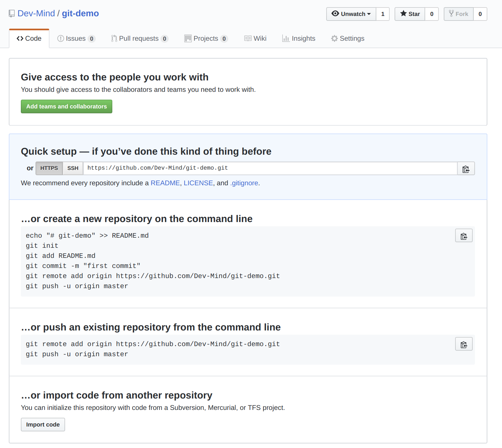Open the Projects tab

[x=206, y=38]
